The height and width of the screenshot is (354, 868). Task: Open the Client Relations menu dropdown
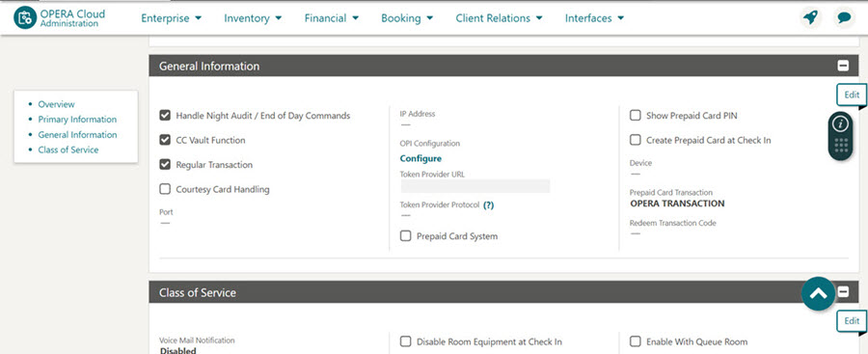(500, 18)
